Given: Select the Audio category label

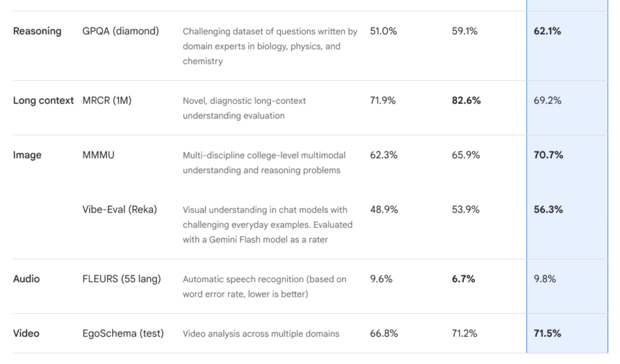Looking at the screenshot, I should tap(26, 279).
